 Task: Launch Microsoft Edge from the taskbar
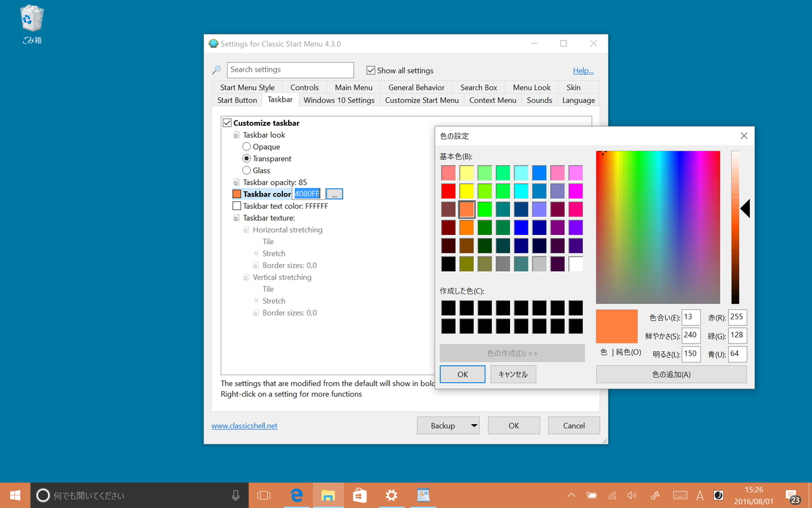(296, 495)
